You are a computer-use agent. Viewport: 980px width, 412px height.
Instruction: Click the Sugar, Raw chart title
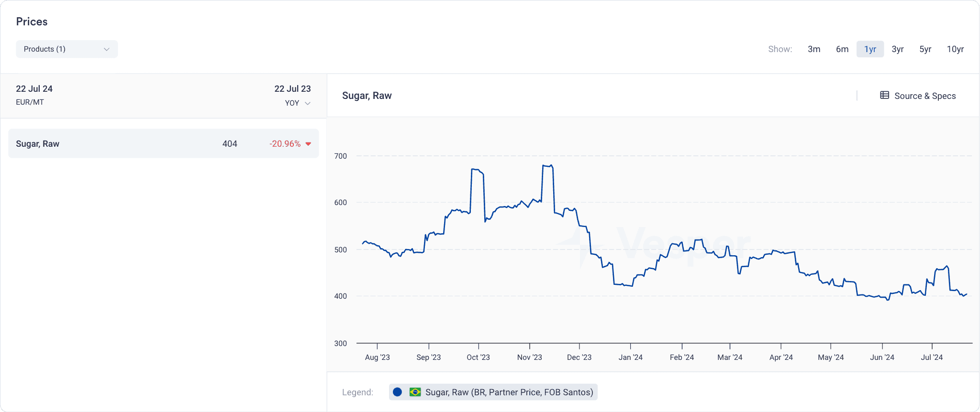(x=367, y=96)
